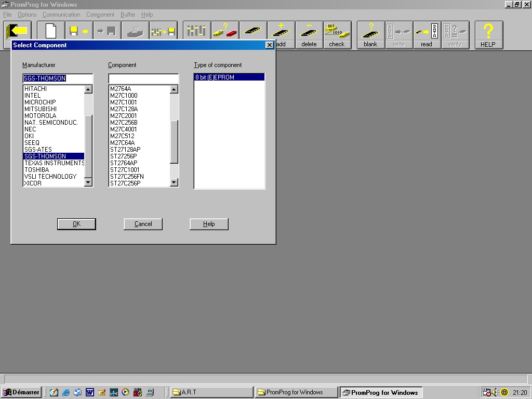
Task: Click Manufacturer list scroll down arrow
Action: click(x=88, y=182)
